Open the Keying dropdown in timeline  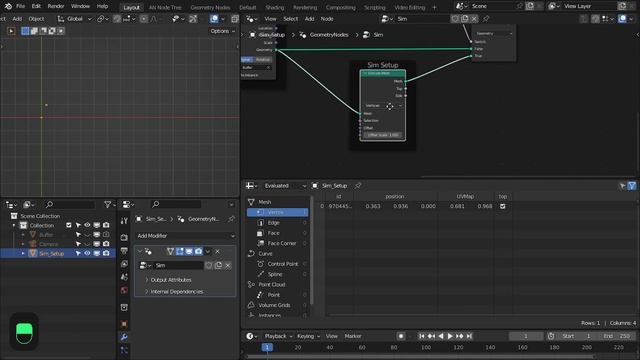tap(308, 336)
